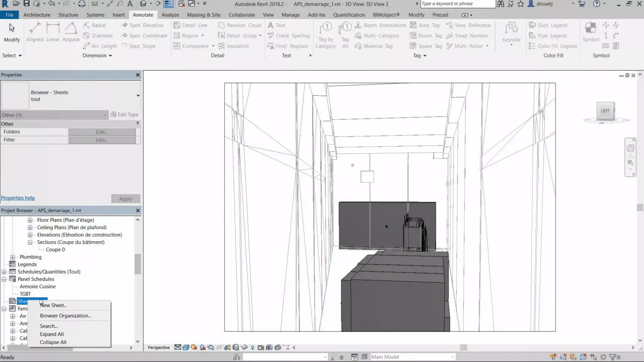644x362 pixels.
Task: Click the Print icon in quick access toolbar
Action: 82,4
